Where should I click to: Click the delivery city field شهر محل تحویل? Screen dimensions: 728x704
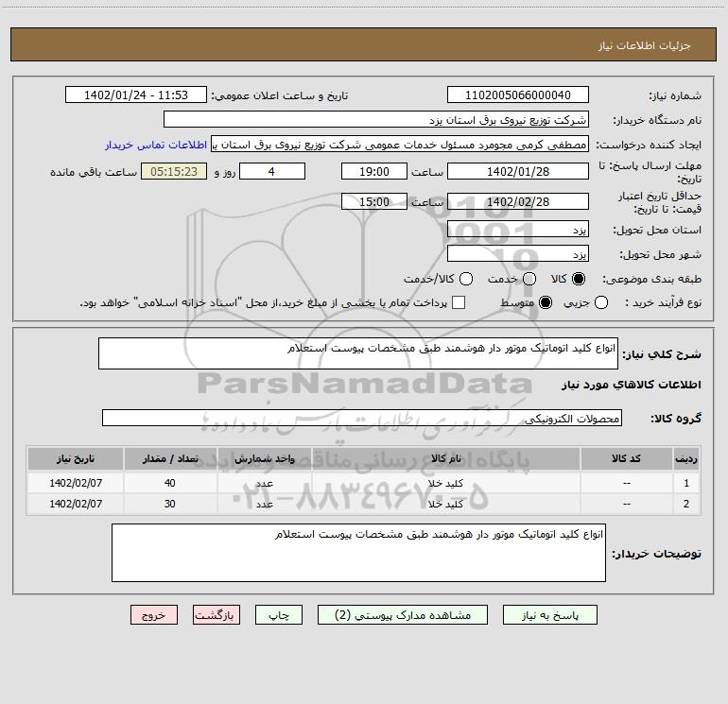point(518,253)
